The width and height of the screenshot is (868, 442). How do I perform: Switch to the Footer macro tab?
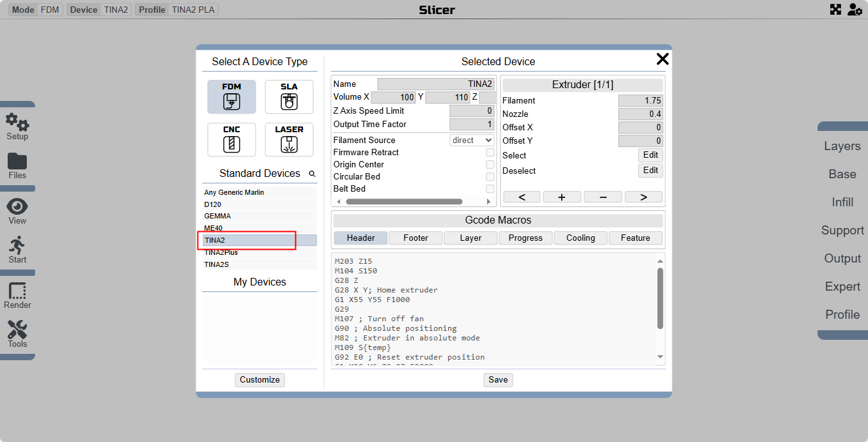click(x=415, y=238)
